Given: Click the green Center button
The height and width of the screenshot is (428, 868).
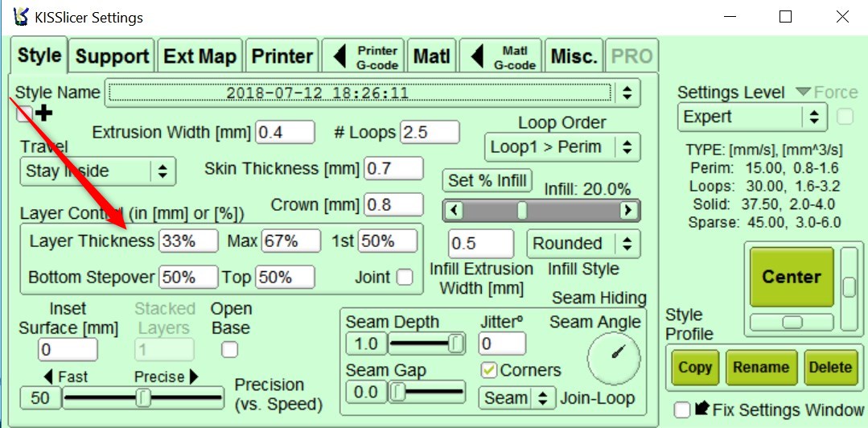Looking at the screenshot, I should [792, 277].
